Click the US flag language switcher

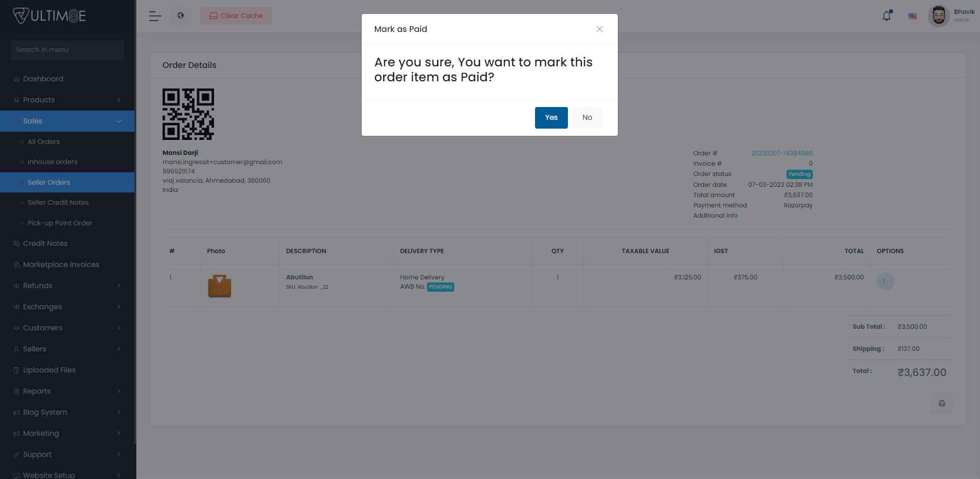pyautogui.click(x=913, y=16)
